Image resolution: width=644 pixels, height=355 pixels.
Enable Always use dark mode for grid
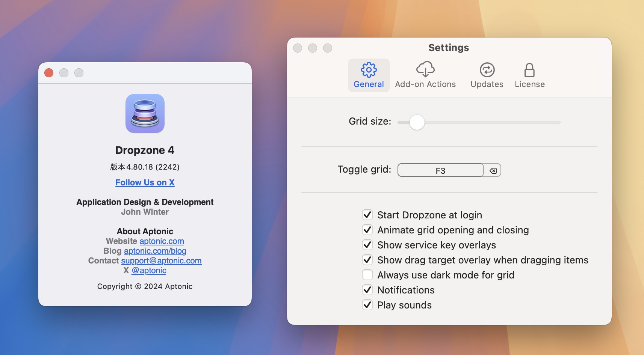(x=367, y=275)
